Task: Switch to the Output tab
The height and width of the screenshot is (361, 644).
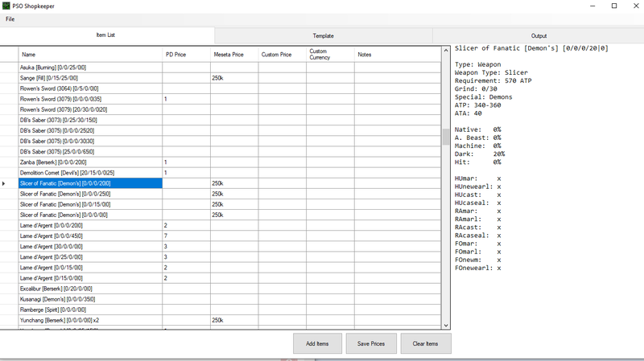Action: tap(539, 35)
